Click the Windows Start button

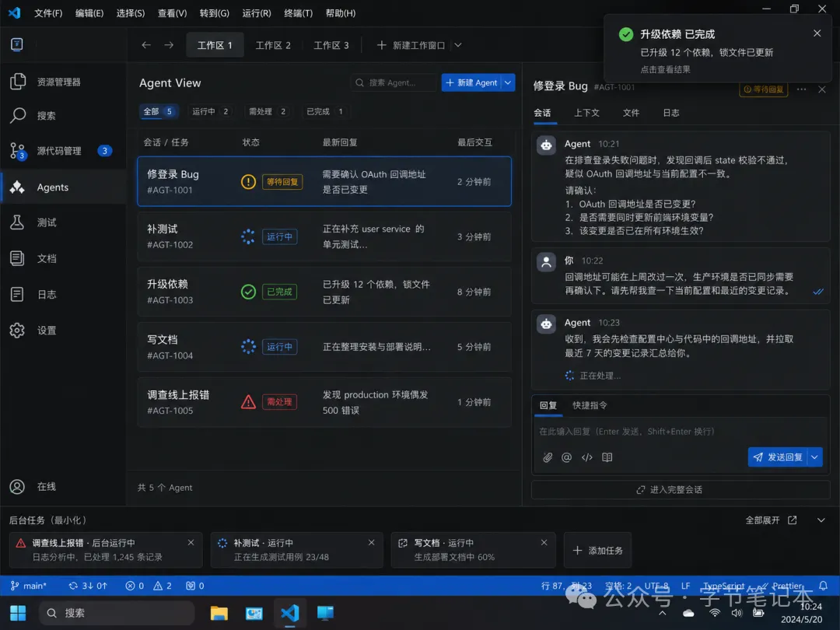click(18, 612)
